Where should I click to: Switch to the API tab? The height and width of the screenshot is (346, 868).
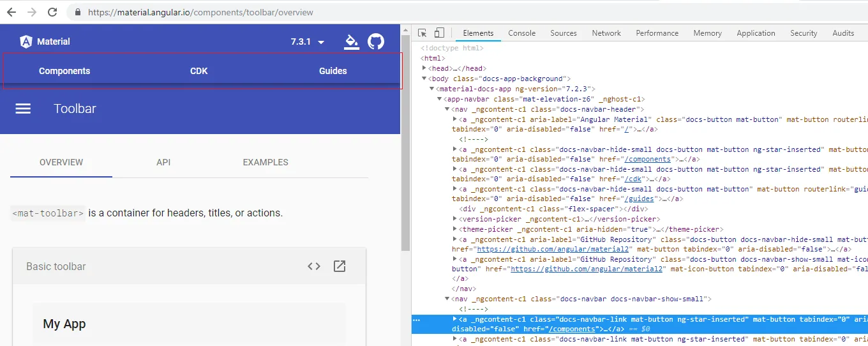(163, 162)
